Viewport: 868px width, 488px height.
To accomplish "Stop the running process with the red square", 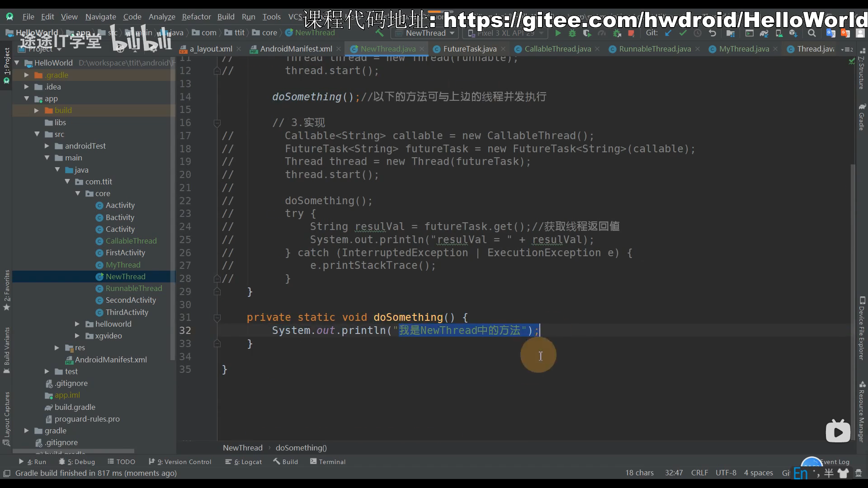I will tap(631, 33).
